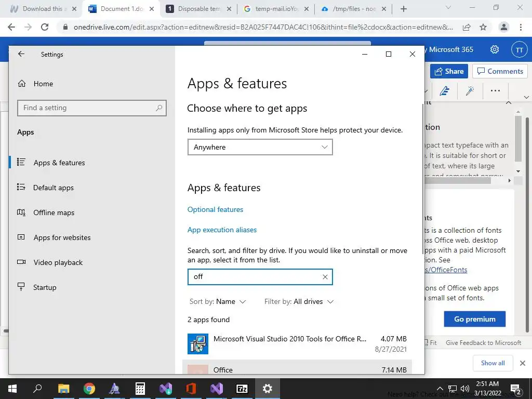The image size is (532, 399).
Task: Open the Anywhere app source dropdown
Action: click(x=260, y=147)
